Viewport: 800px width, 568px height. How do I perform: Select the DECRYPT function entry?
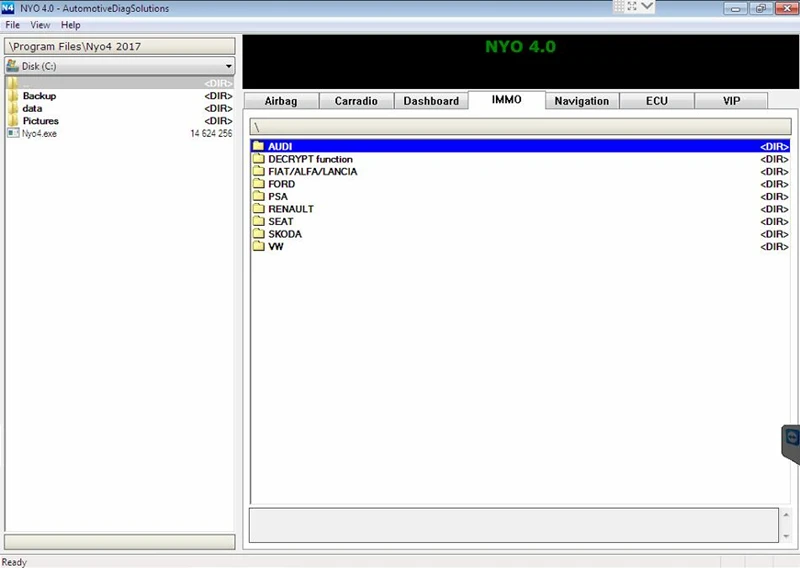point(310,159)
